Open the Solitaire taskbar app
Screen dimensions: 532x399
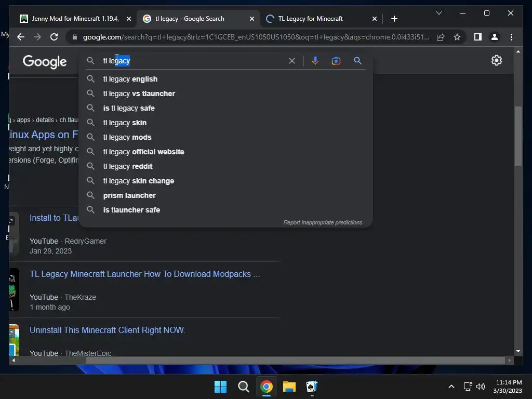point(312,387)
